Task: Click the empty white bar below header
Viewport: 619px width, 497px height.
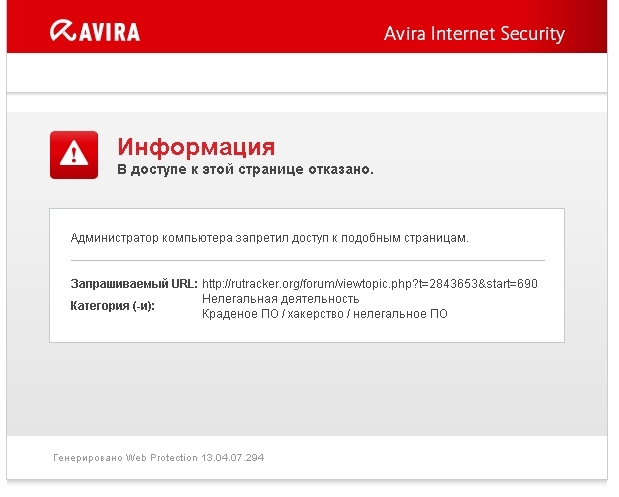Action: 307,73
